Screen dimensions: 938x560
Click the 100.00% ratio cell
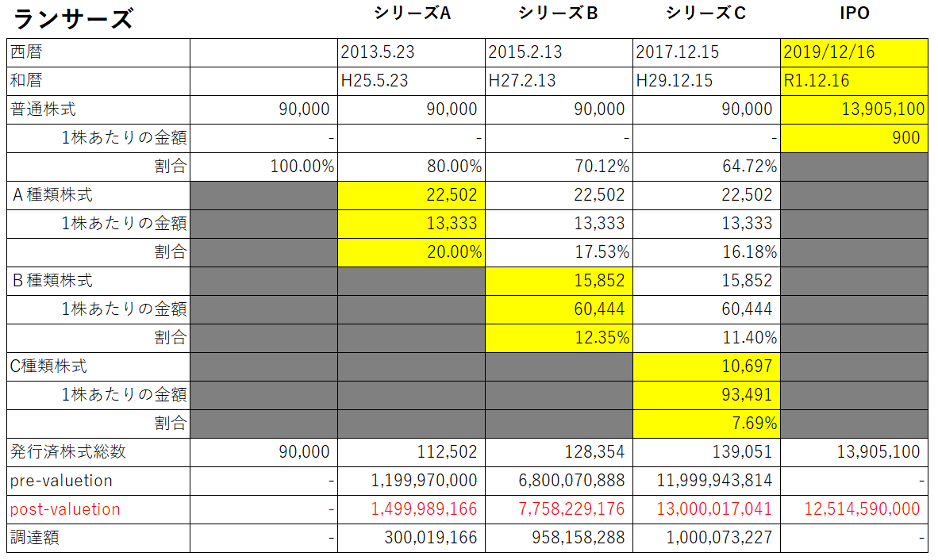coord(263,167)
